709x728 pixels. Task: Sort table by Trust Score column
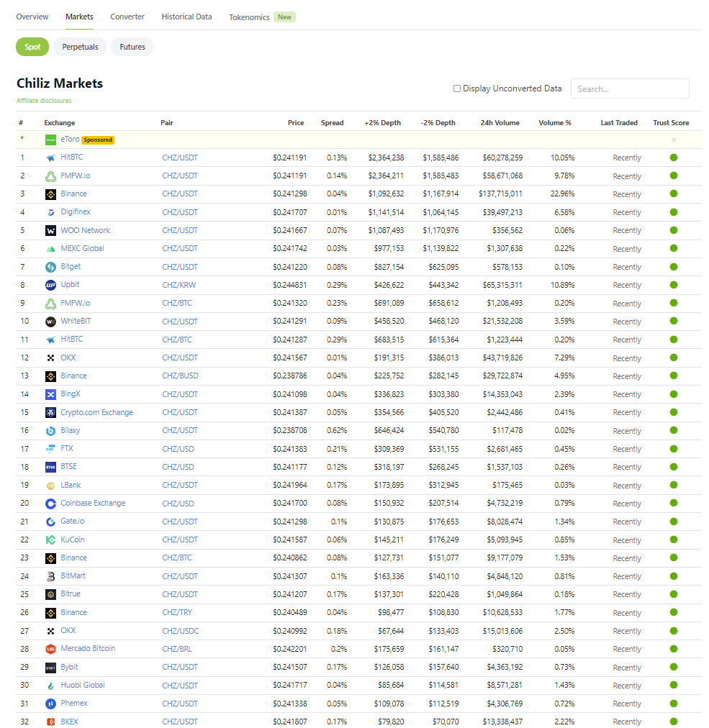pos(671,123)
